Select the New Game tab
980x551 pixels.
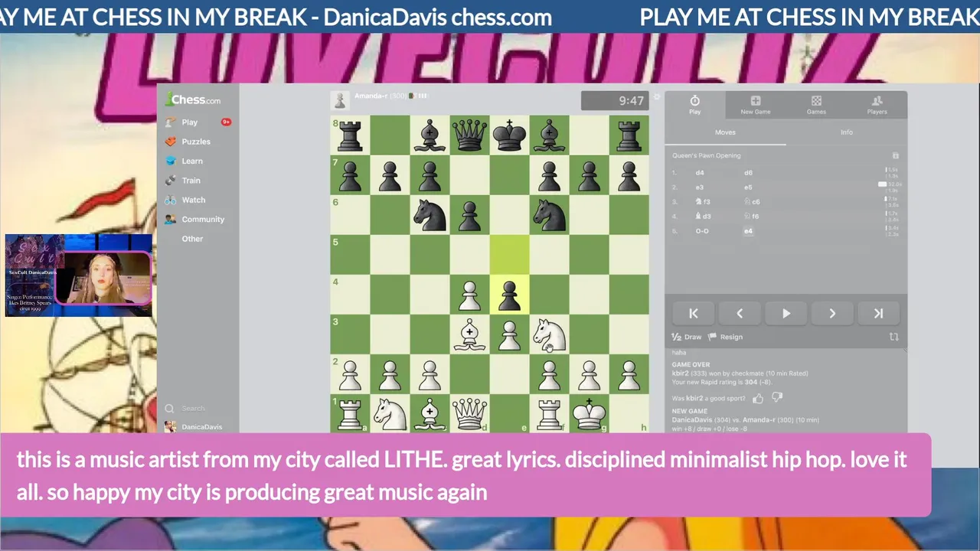pos(755,105)
